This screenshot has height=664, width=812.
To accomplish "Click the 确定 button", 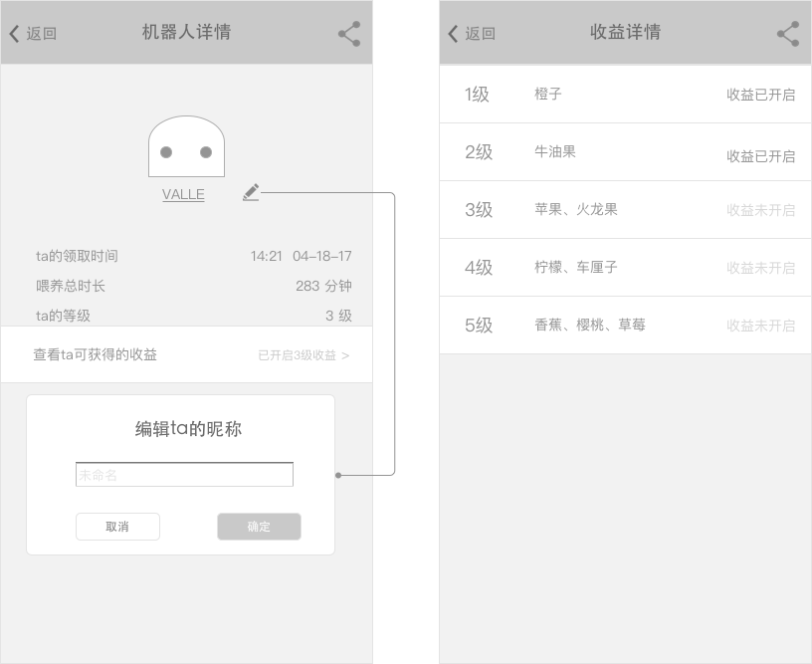I will 259,527.
